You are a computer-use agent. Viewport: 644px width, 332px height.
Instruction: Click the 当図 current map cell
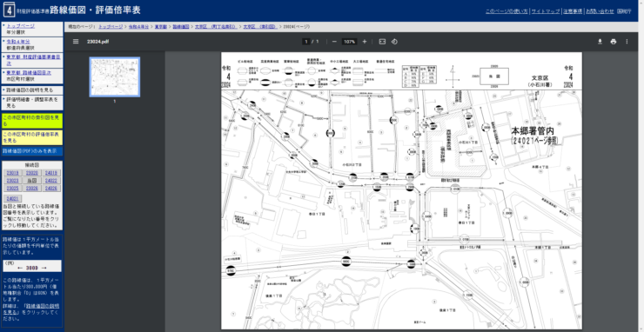[32, 181]
